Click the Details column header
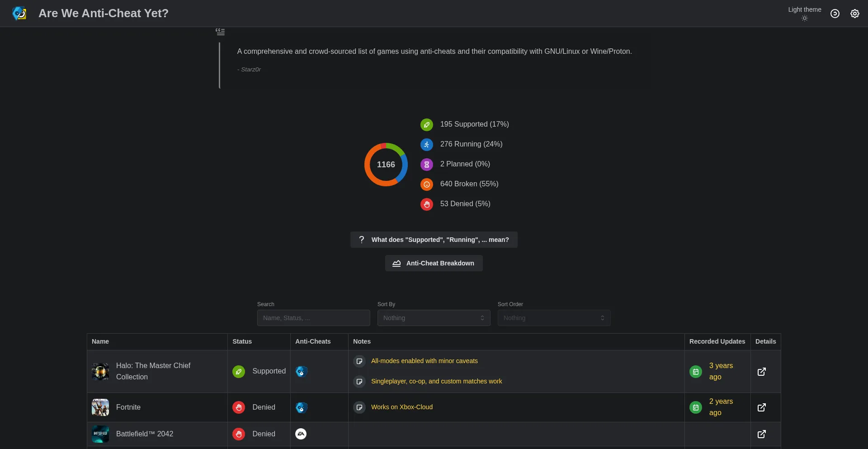Image resolution: width=868 pixels, height=449 pixels. pyautogui.click(x=766, y=341)
